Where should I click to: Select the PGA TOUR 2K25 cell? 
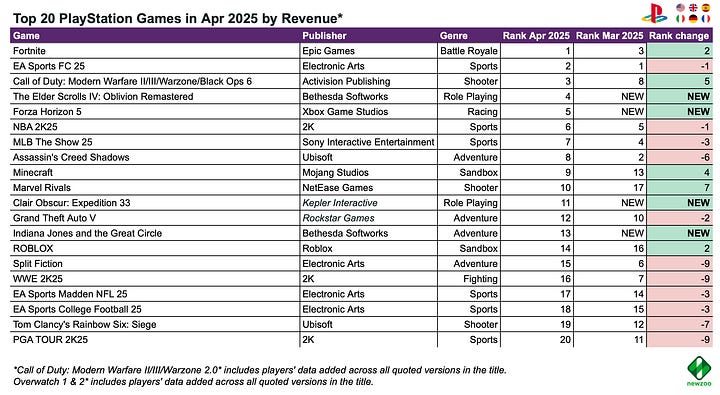(x=155, y=339)
